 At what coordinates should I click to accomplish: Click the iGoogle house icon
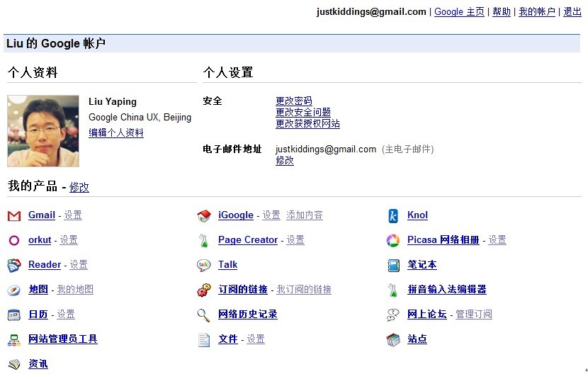click(x=204, y=215)
